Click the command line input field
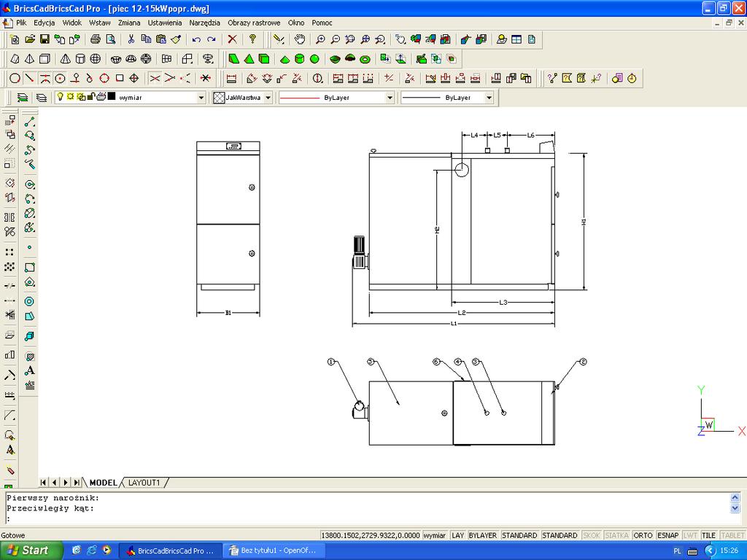The width and height of the screenshot is (747, 560). point(367,518)
